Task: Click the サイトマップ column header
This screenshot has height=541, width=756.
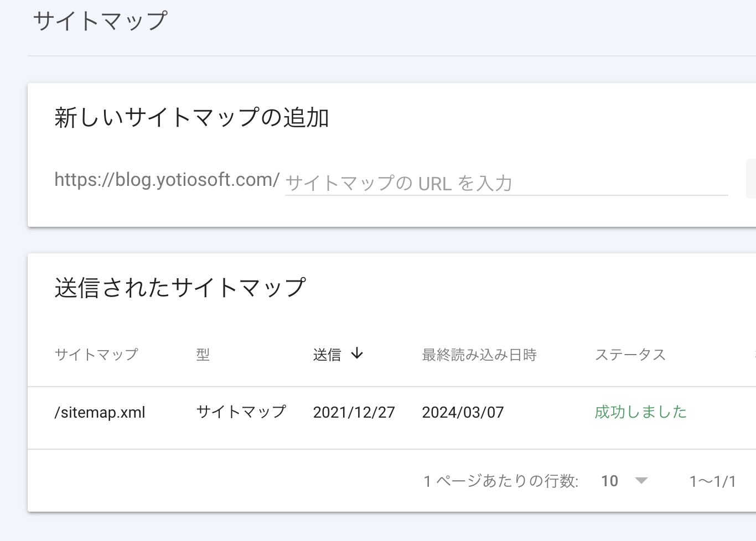Action: [x=96, y=355]
